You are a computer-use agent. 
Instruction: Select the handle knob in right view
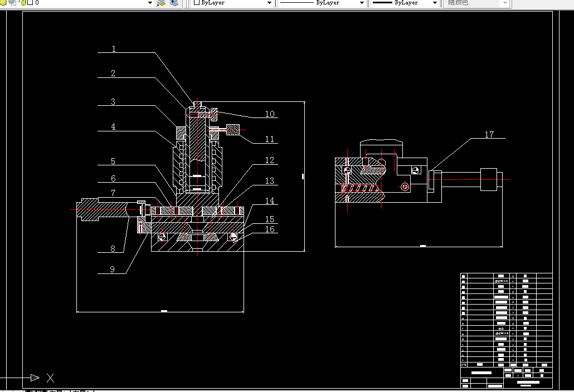pyautogui.click(x=489, y=179)
